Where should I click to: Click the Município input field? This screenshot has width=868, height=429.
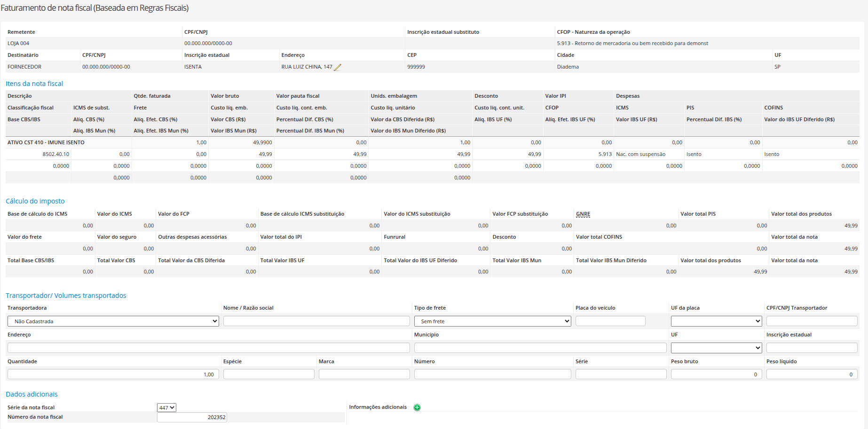click(540, 348)
